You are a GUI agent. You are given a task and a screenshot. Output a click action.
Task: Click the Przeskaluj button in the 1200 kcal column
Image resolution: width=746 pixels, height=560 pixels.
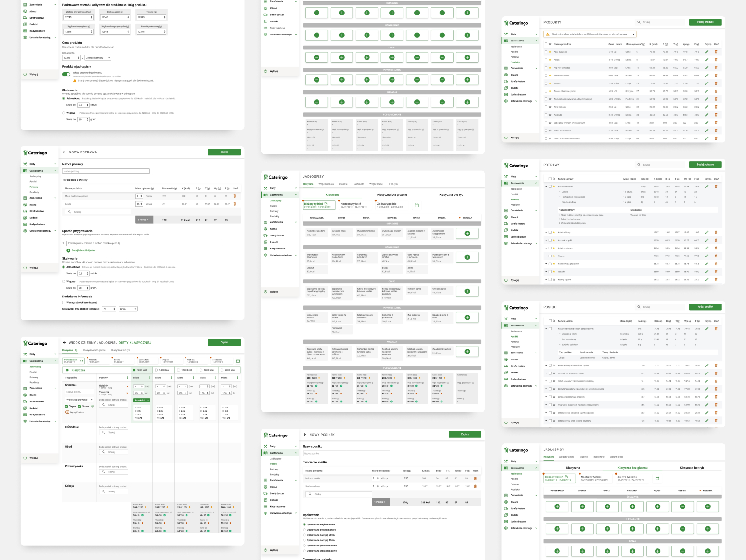pos(139,400)
